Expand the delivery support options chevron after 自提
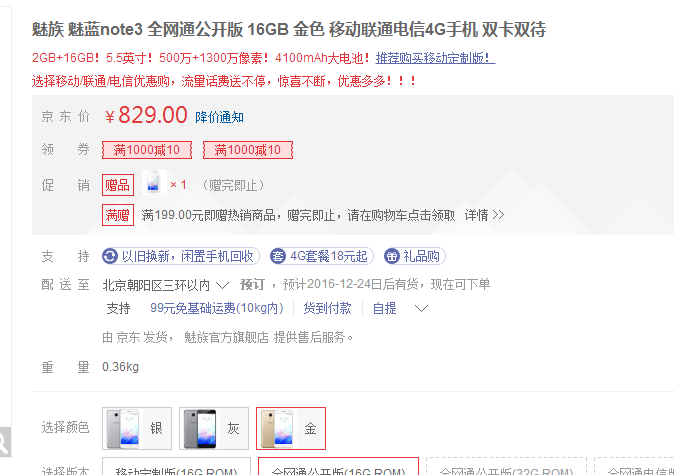This screenshot has height=475, width=674. (421, 309)
